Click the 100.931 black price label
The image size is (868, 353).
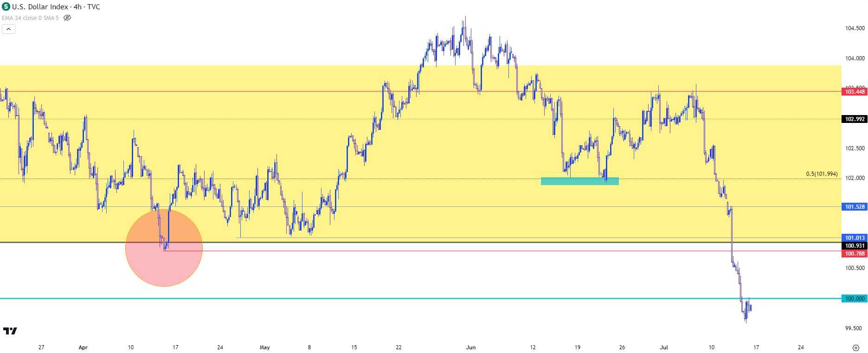pos(855,245)
